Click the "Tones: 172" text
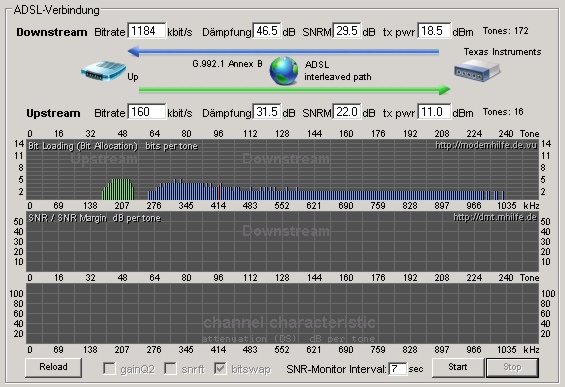Image resolution: width=565 pixels, height=387 pixels. 506,31
